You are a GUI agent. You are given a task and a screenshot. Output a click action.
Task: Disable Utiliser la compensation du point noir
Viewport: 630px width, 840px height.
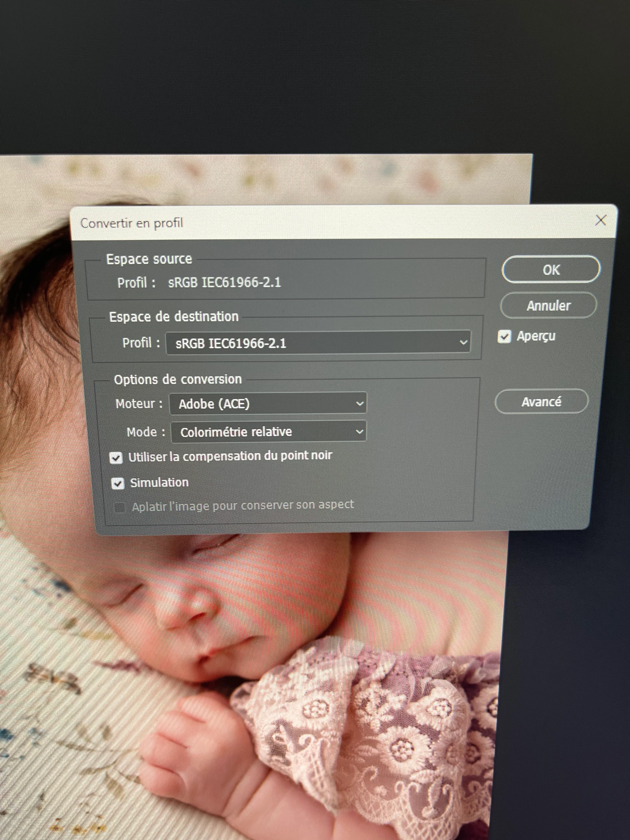pyautogui.click(x=116, y=457)
